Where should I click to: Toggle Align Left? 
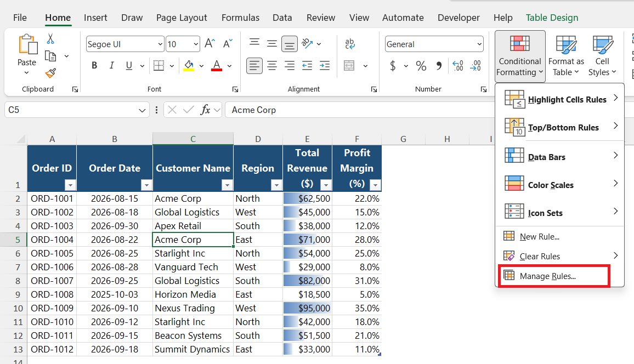[x=254, y=65]
